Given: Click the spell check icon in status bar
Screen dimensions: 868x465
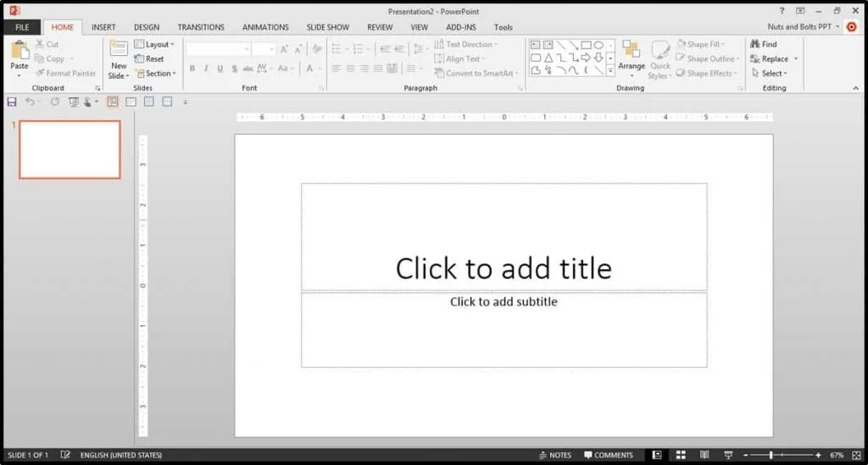Looking at the screenshot, I should (65, 455).
